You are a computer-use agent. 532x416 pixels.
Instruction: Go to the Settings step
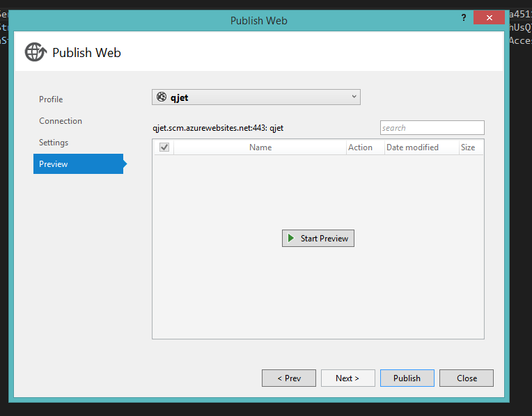pos(54,143)
